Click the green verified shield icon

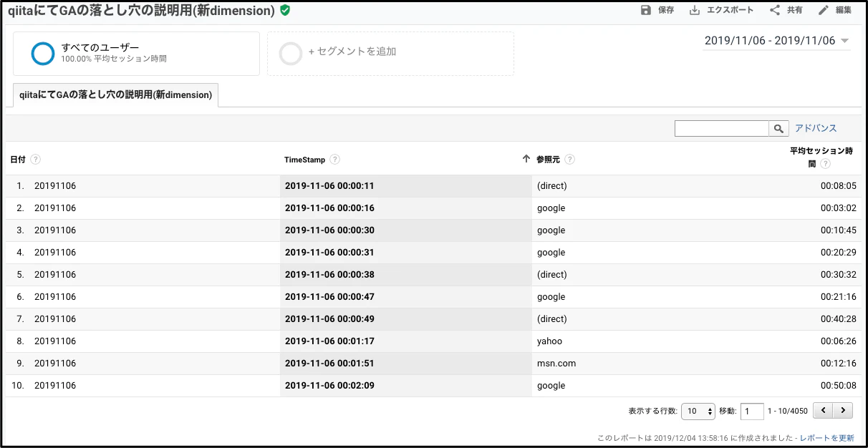click(285, 10)
